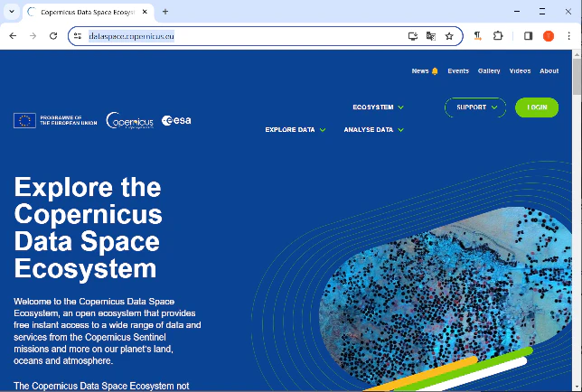The height and width of the screenshot is (392, 582).
Task: Click 'Programme of the European Union' text
Action: click(x=69, y=120)
